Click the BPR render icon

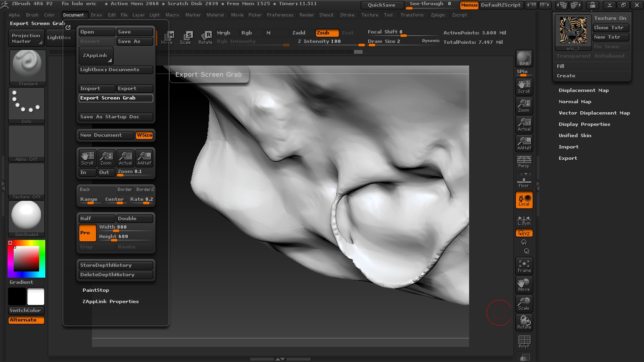(x=524, y=59)
